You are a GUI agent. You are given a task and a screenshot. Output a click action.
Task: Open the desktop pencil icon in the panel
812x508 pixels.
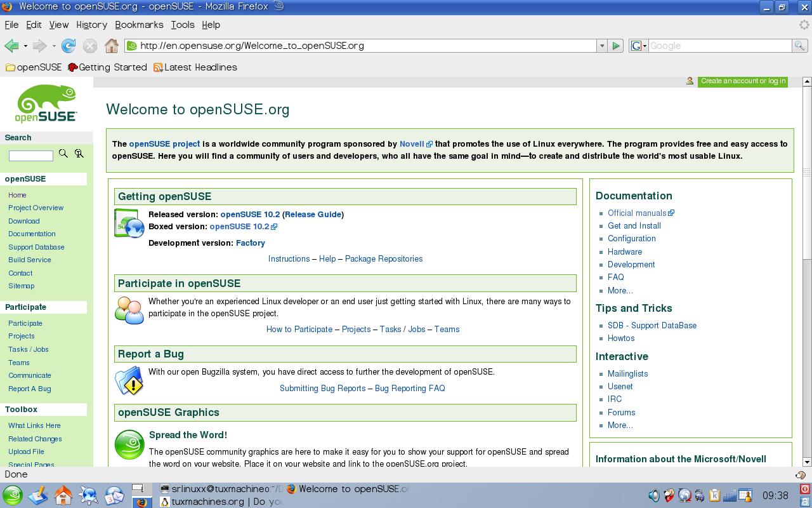coord(38,495)
